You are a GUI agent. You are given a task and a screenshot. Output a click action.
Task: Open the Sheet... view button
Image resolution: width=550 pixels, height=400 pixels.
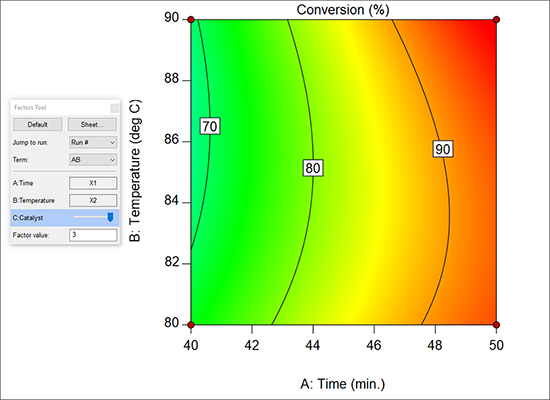click(x=92, y=125)
